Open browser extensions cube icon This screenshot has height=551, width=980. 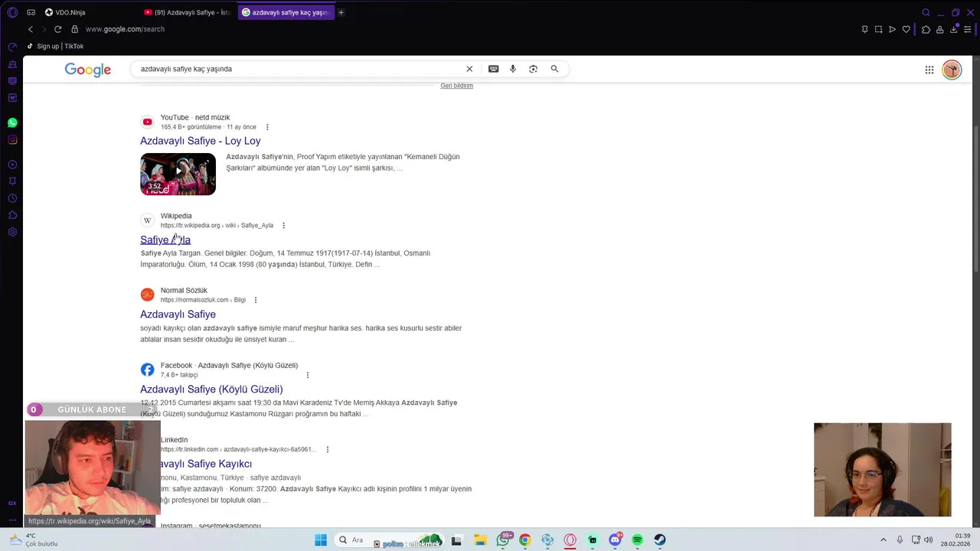tap(926, 29)
